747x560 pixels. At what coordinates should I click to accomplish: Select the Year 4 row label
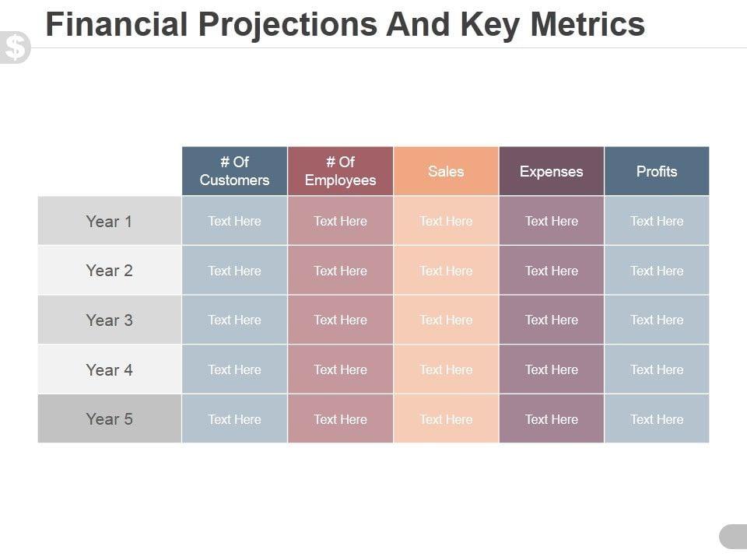tap(109, 369)
